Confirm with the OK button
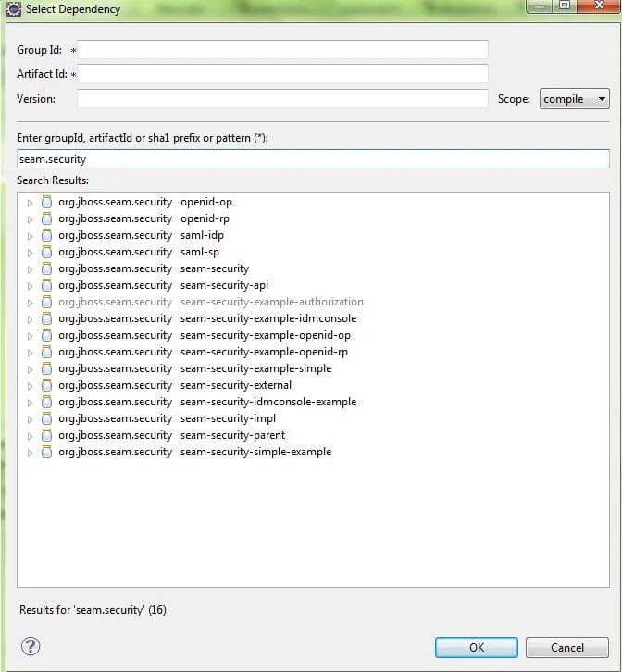The width and height of the screenshot is (622, 672). [x=477, y=647]
